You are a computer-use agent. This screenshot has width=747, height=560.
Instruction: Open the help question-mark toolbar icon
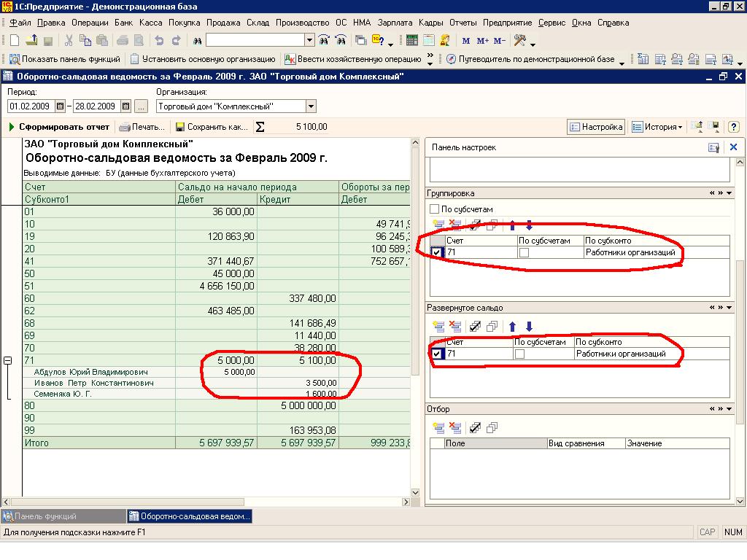pos(379,41)
